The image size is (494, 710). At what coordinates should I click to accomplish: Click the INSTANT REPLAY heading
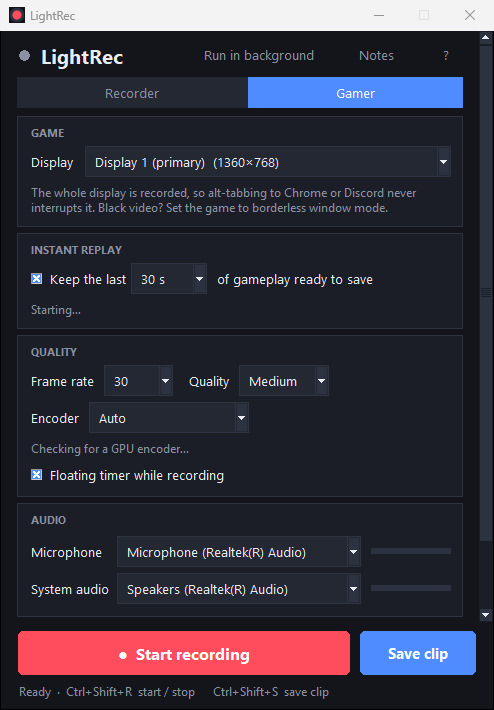[76, 250]
